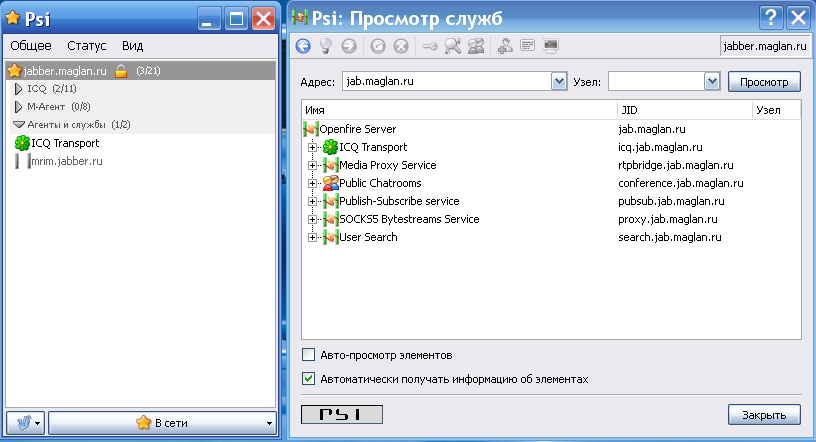Click the two-people join conference toolbar icon
The width and height of the screenshot is (816, 442).
477,45
